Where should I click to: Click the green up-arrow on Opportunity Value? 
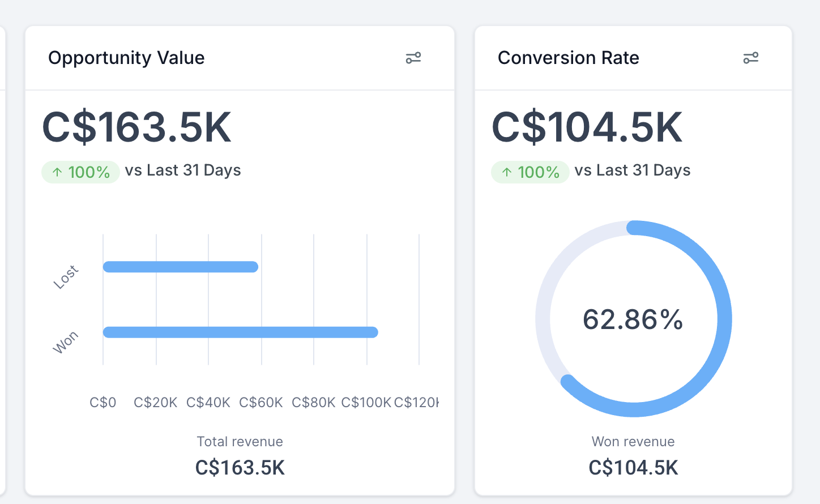tap(56, 171)
